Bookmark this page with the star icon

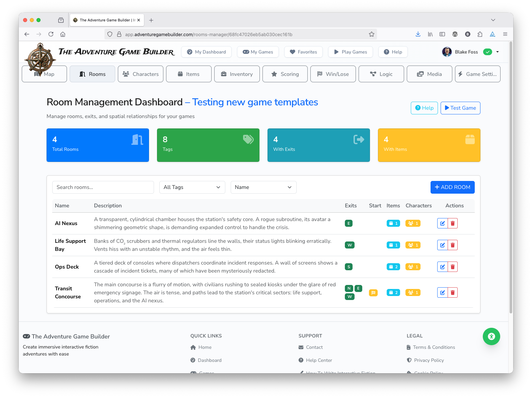371,34
